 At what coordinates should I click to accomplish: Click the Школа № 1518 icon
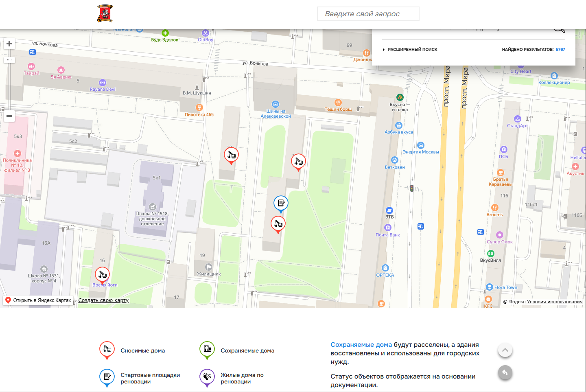pyautogui.click(x=153, y=207)
